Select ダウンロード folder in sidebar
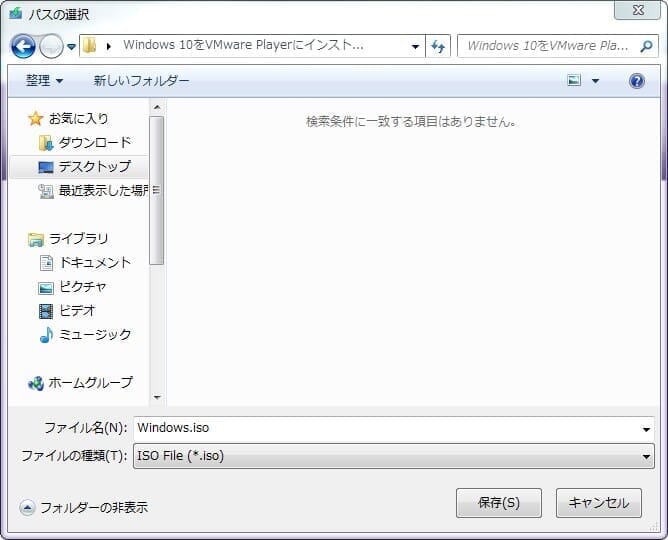Image resolution: width=668 pixels, height=540 pixels. tap(94, 142)
